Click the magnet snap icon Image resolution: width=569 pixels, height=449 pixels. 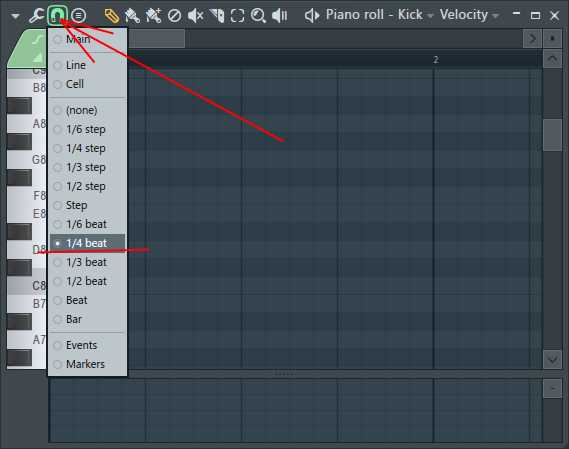57,16
